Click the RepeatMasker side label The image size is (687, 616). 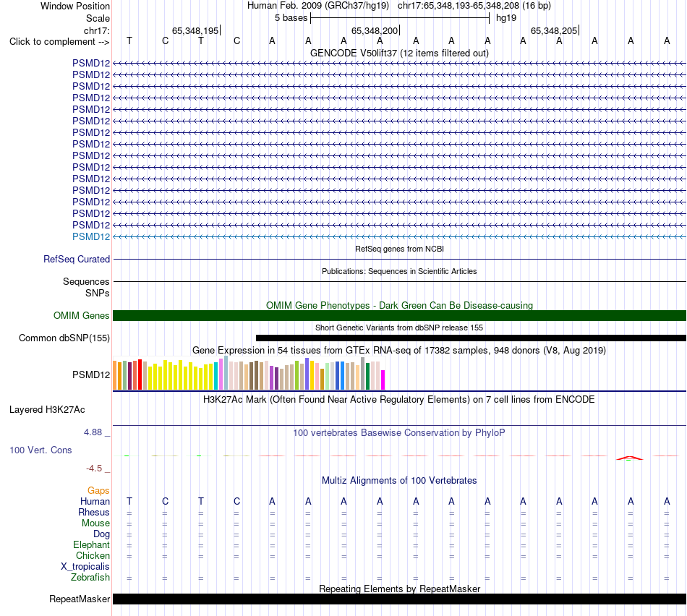pyautogui.click(x=80, y=599)
